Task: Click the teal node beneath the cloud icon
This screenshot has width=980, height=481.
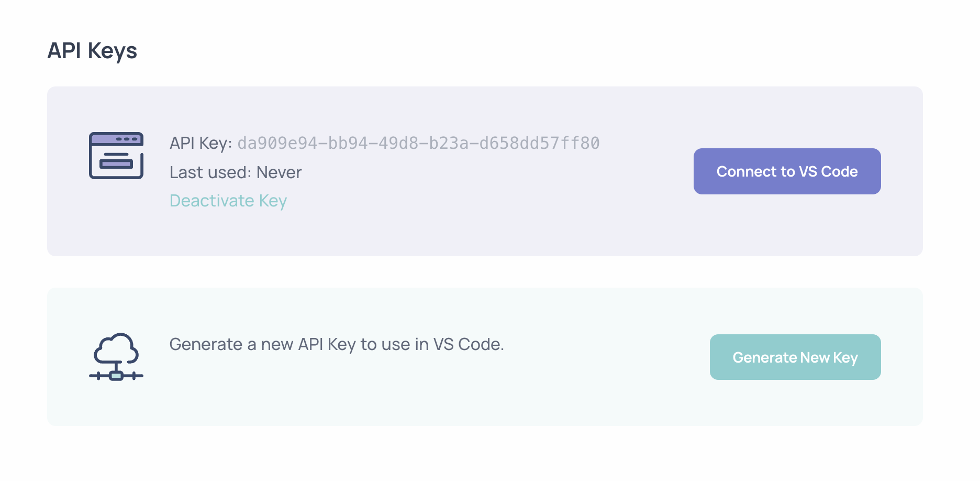Action: (116, 376)
